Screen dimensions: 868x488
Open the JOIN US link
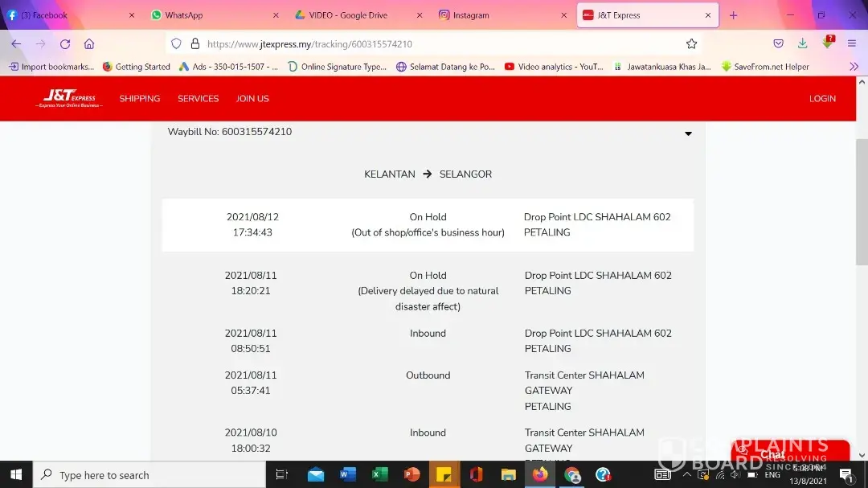click(252, 99)
